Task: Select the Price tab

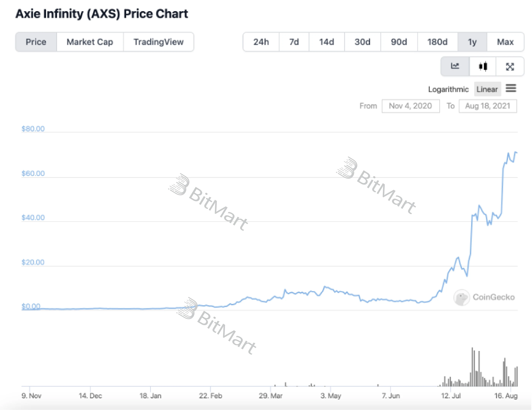Action: 36,42
